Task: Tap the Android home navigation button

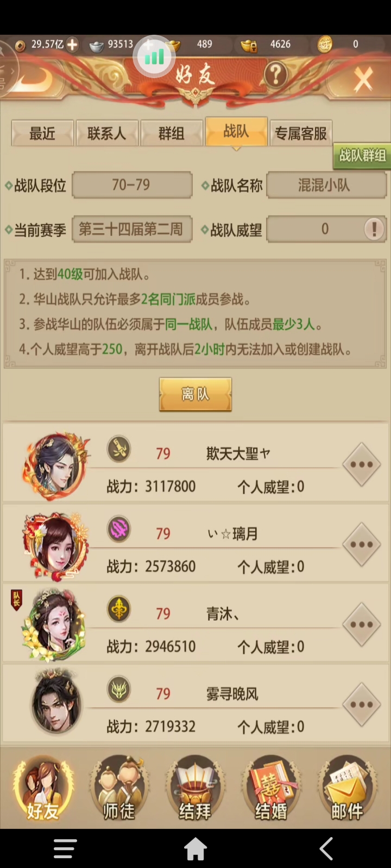Action: (195, 849)
